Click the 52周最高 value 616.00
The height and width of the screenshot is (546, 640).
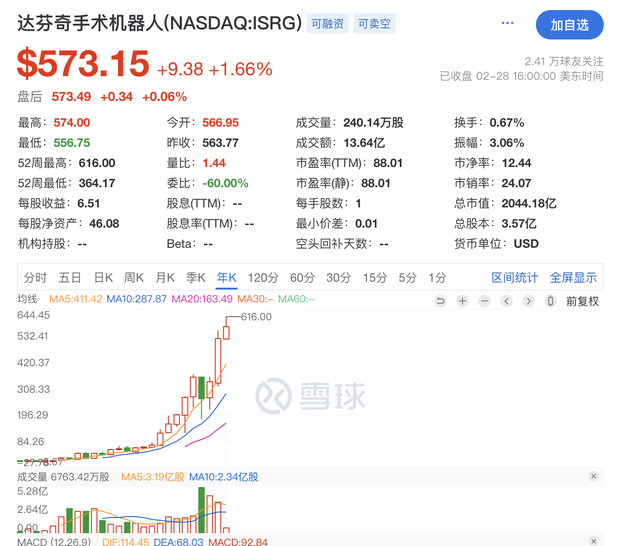97,163
